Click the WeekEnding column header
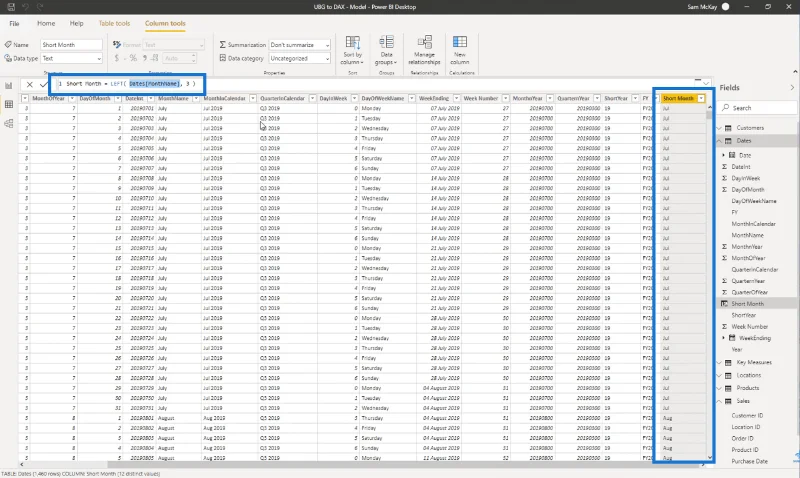 tap(434, 98)
